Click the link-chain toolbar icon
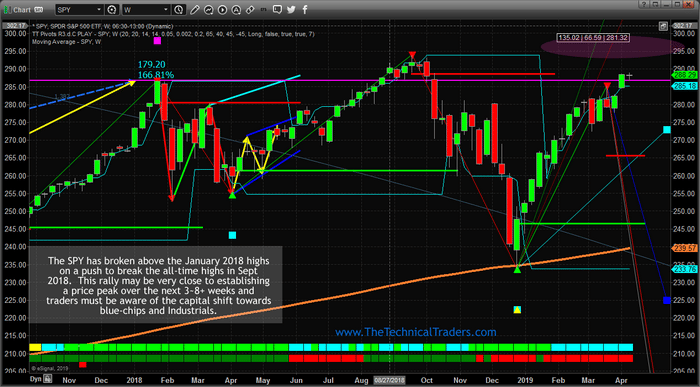This screenshot has height=387, width=700. 250,9
